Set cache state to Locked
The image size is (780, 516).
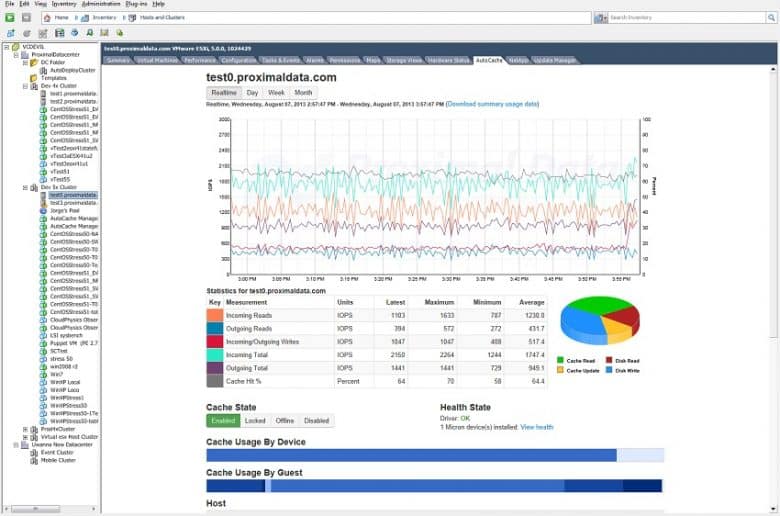pos(255,420)
